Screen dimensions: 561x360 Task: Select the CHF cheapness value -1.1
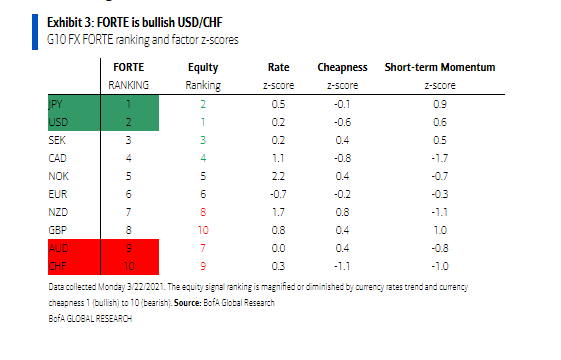click(x=342, y=266)
